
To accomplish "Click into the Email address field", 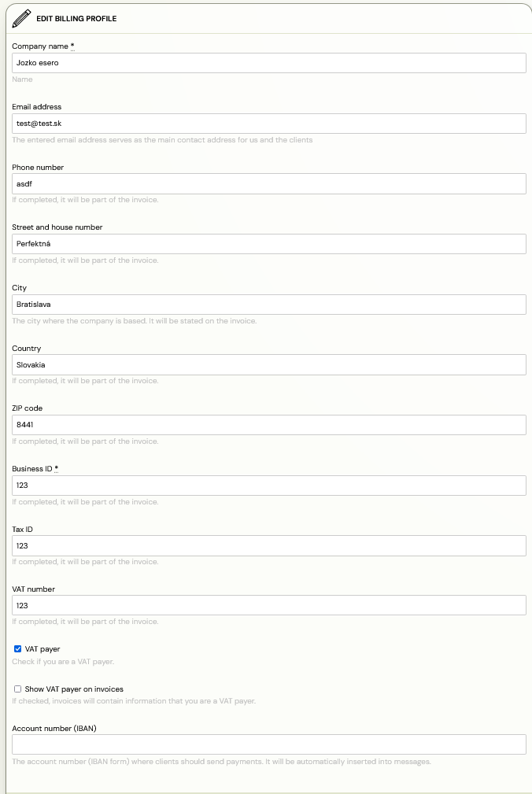I will click(x=269, y=124).
